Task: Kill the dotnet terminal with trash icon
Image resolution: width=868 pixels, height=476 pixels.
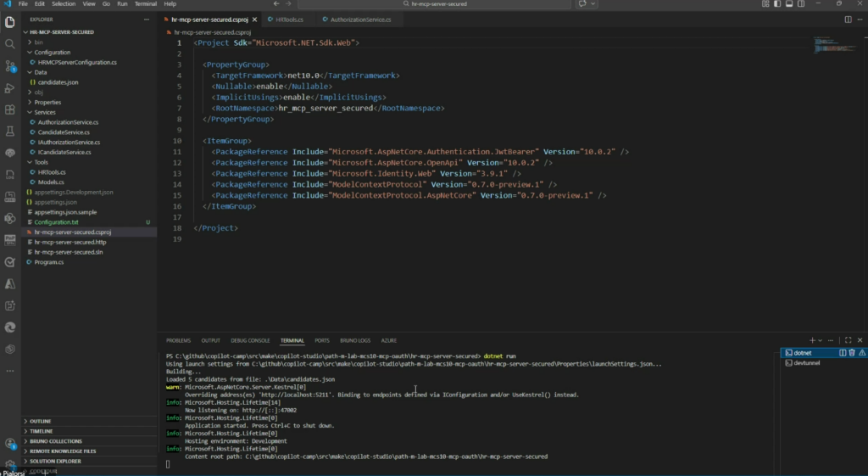Action: point(852,352)
